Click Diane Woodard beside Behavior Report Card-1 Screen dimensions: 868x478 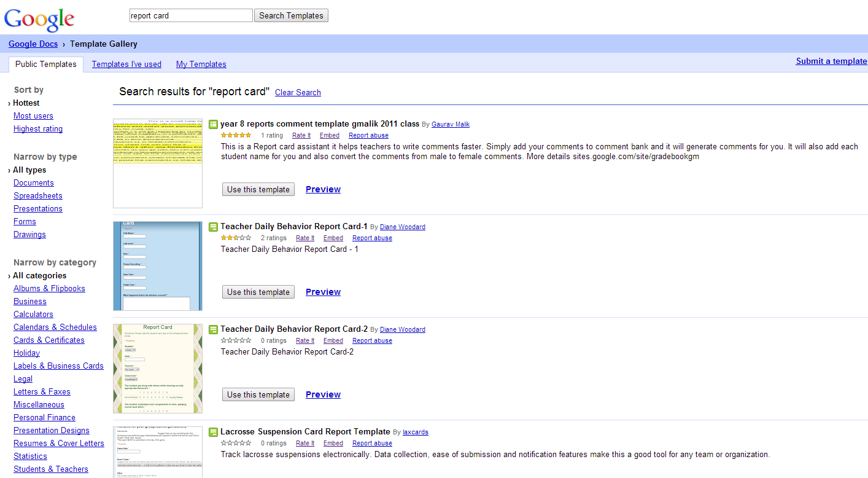[x=403, y=227]
